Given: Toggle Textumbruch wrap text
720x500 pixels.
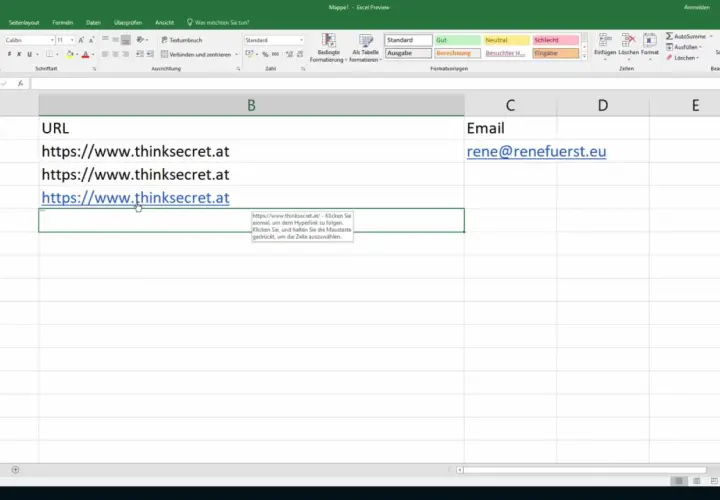Looking at the screenshot, I should (x=181, y=40).
